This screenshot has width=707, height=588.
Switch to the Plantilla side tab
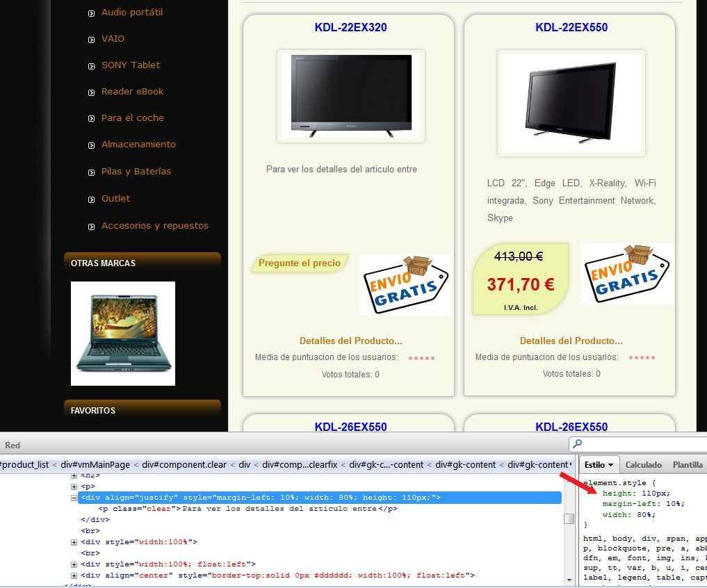tap(688, 464)
